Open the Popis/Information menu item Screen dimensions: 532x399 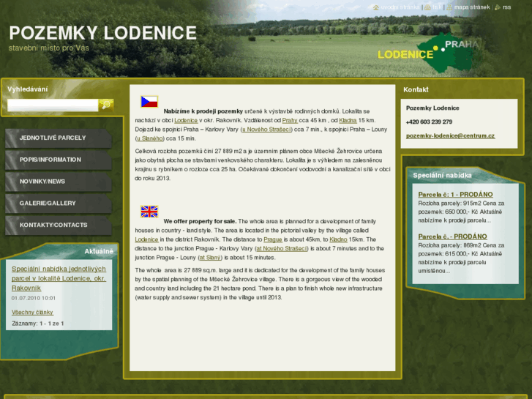[x=59, y=160]
